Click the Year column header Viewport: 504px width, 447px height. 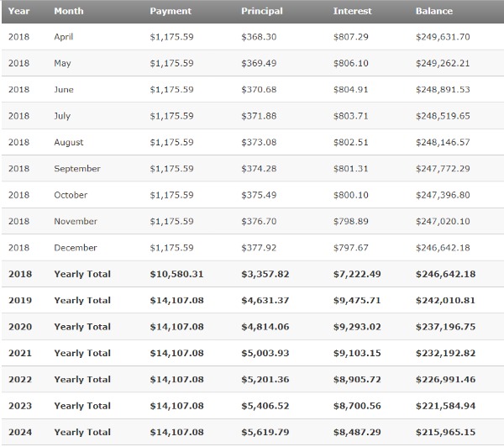(x=18, y=11)
